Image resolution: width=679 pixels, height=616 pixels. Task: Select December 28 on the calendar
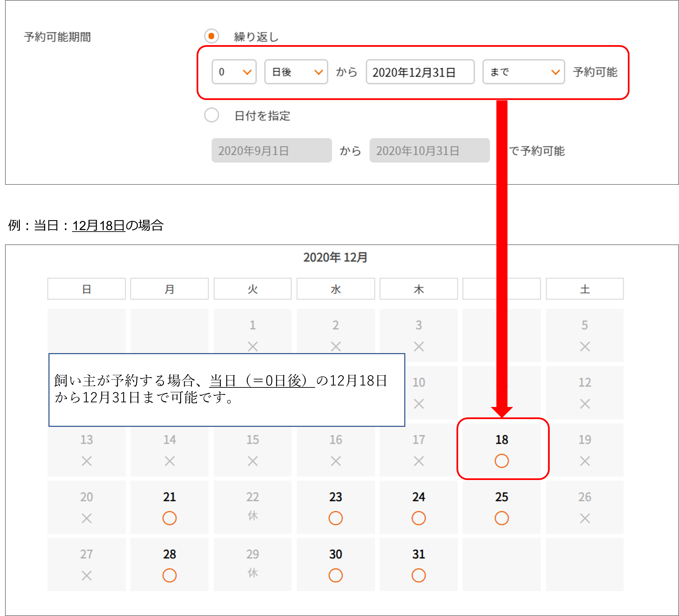click(169, 564)
